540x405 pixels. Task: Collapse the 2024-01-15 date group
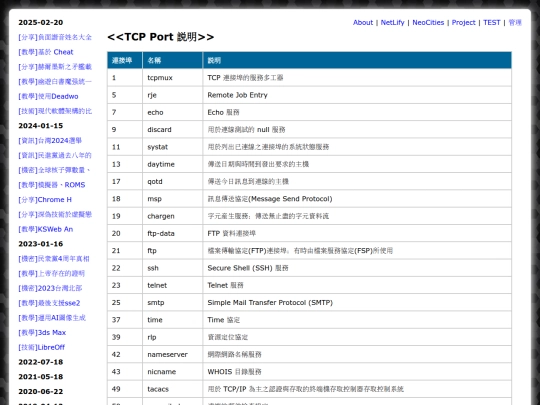point(41,126)
